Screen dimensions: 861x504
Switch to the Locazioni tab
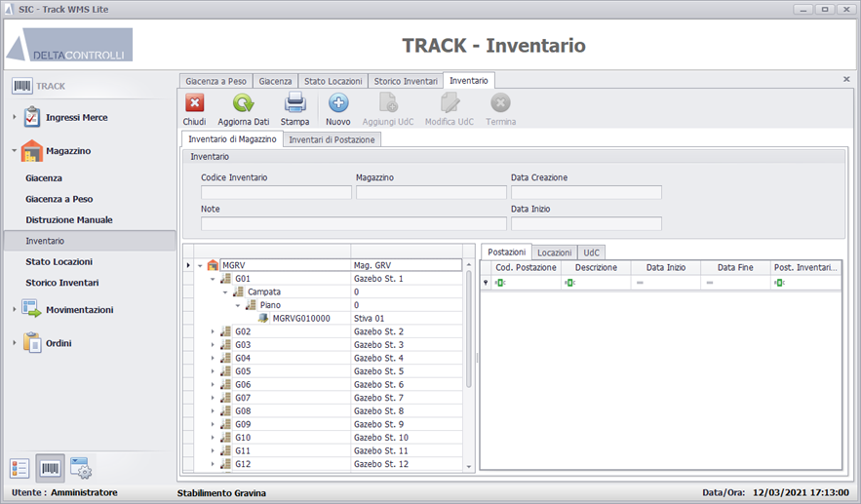click(555, 252)
